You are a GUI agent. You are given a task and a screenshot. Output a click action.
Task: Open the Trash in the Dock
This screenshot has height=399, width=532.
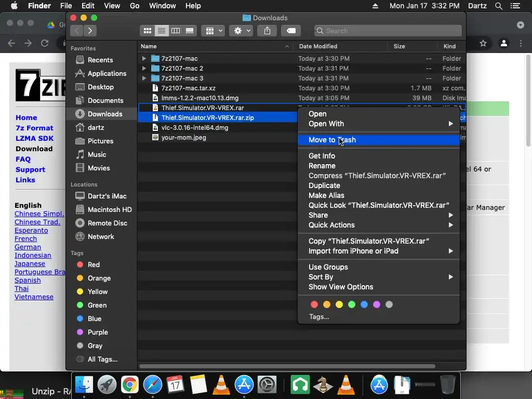pyautogui.click(x=447, y=385)
